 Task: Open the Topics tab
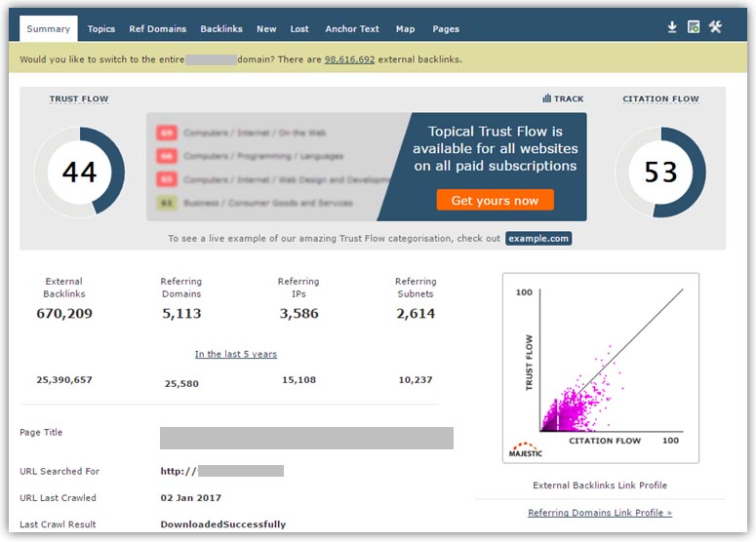point(101,29)
